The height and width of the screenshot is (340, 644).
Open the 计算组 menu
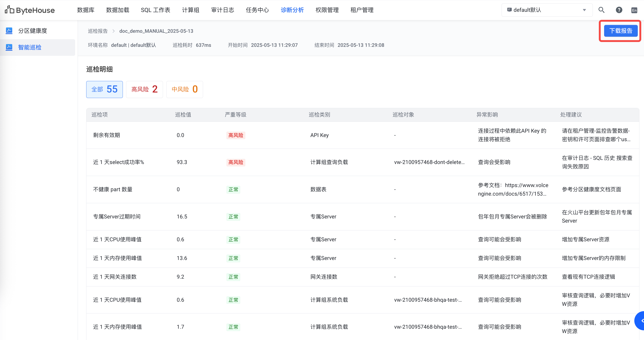[x=190, y=10]
